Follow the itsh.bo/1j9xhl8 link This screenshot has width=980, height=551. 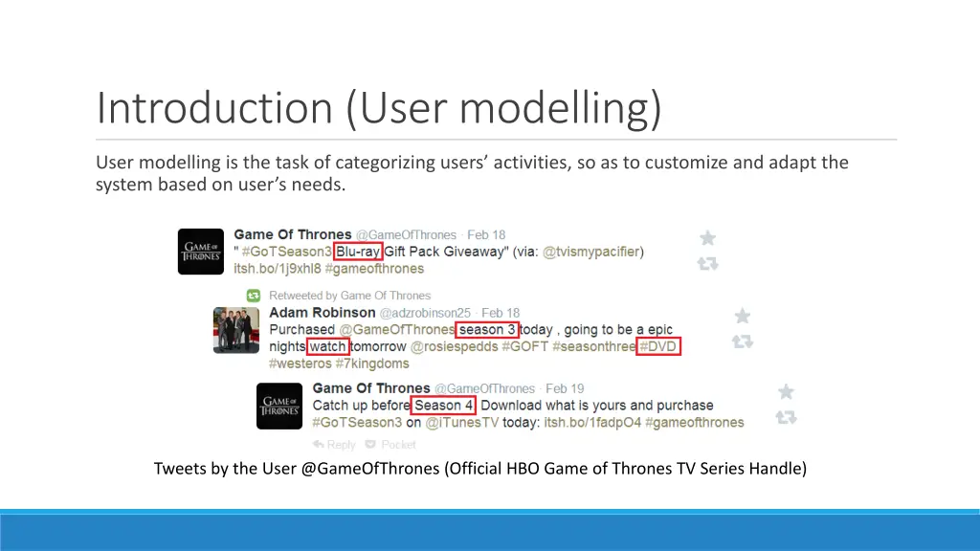tap(278, 269)
